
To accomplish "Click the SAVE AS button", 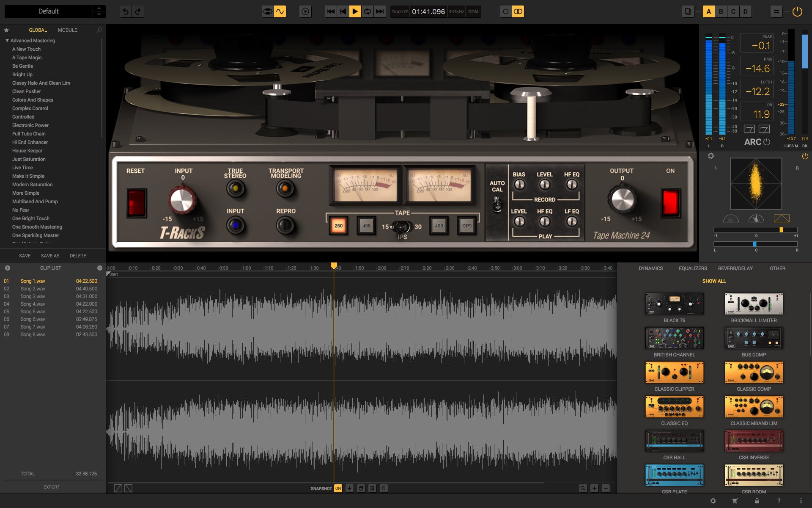I will [49, 256].
